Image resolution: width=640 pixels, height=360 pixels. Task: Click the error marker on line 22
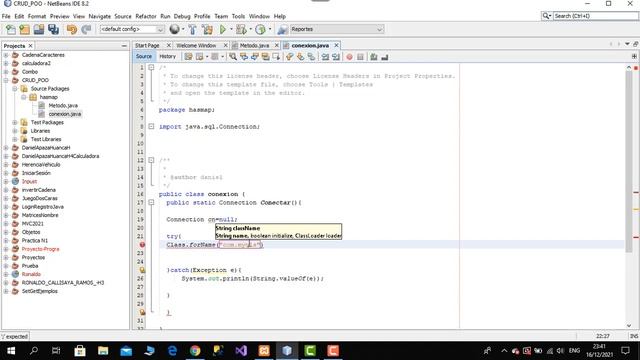pos(142,244)
